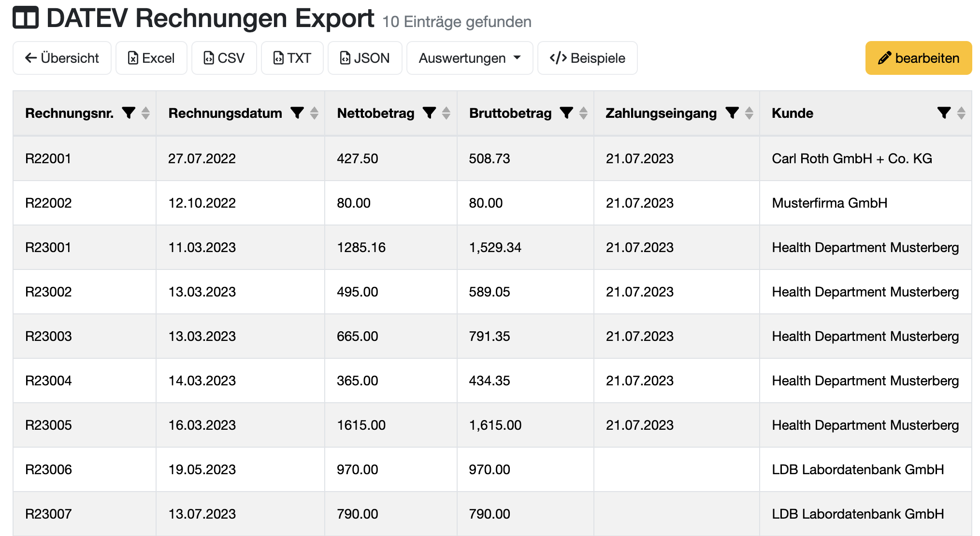Click the sort arrows on Rechnungsdatum
980x536 pixels.
point(314,113)
